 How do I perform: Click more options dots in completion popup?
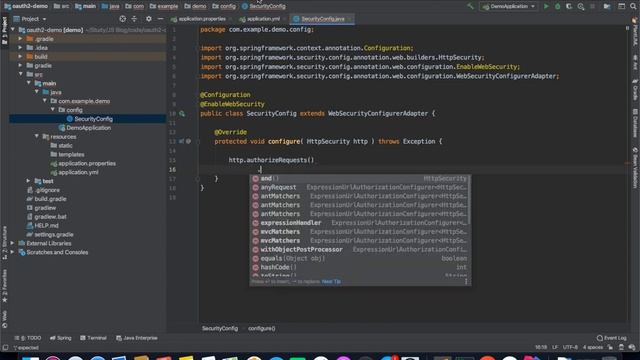pos(466,281)
